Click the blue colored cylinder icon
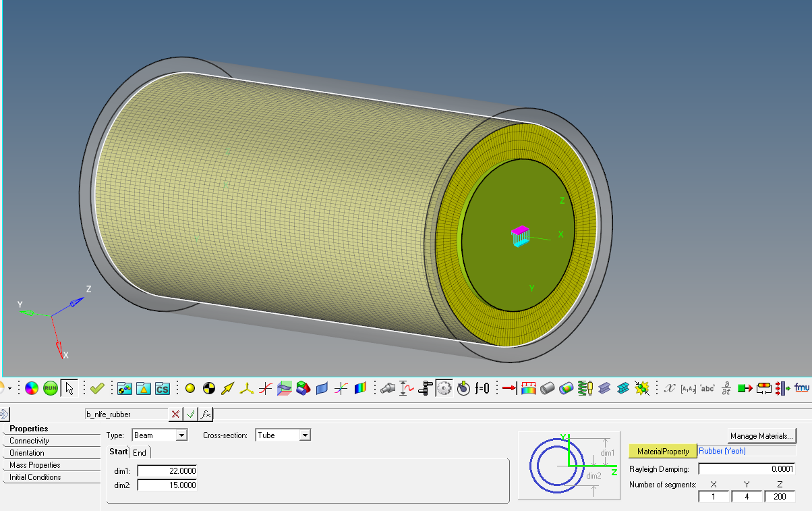 [566, 388]
